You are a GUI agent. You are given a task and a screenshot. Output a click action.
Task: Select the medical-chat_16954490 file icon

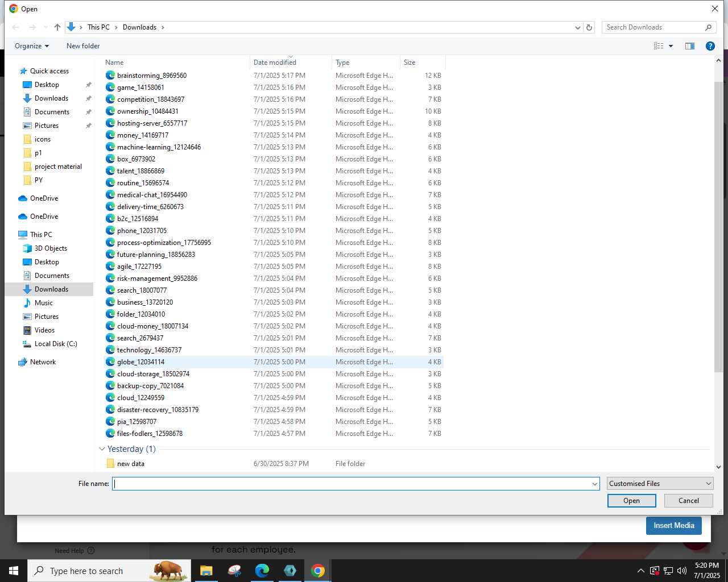pos(110,195)
